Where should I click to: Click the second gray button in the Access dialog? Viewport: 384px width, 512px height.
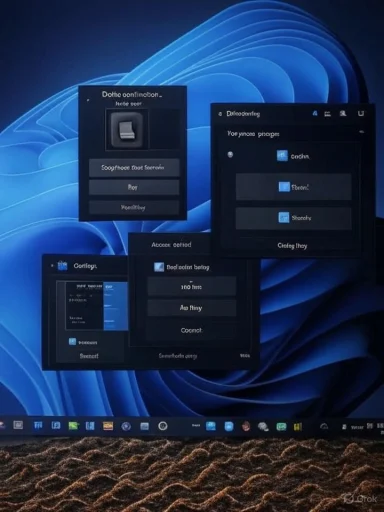pos(192,308)
